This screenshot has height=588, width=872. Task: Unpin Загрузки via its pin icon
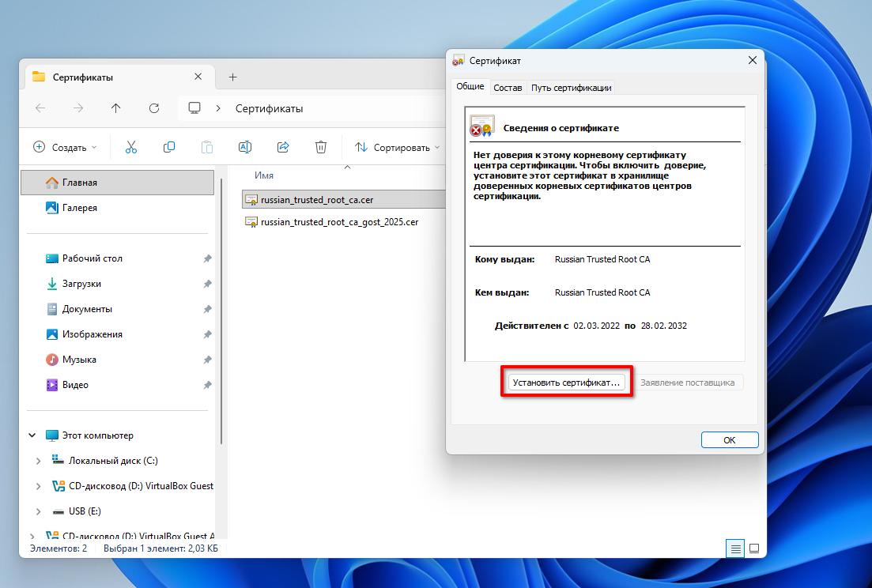click(207, 284)
